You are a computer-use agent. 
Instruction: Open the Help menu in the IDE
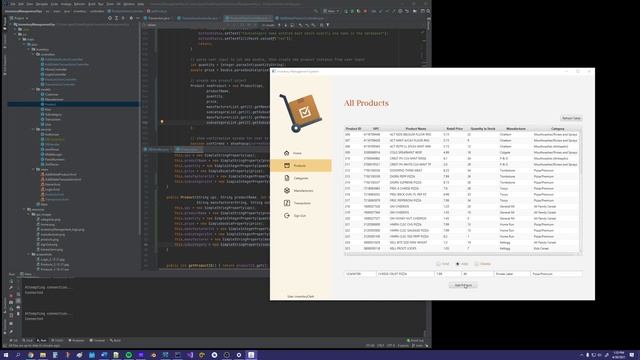pos(140,4)
